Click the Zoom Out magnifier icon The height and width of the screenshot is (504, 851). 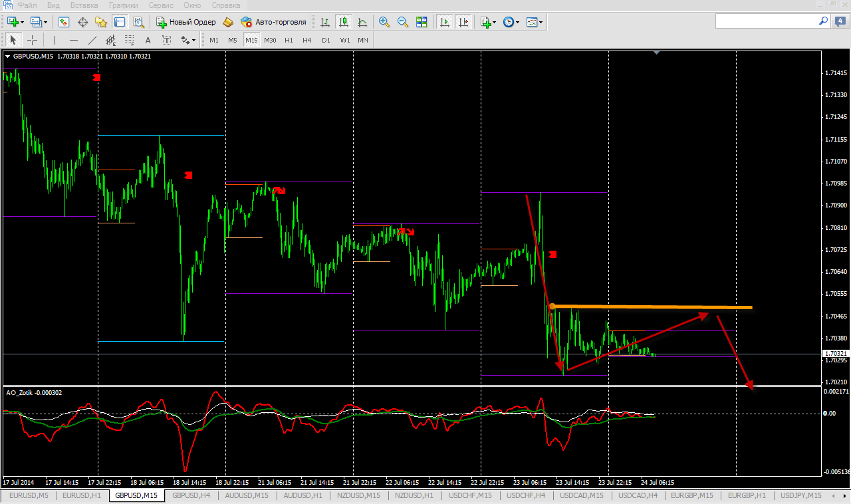coord(403,22)
